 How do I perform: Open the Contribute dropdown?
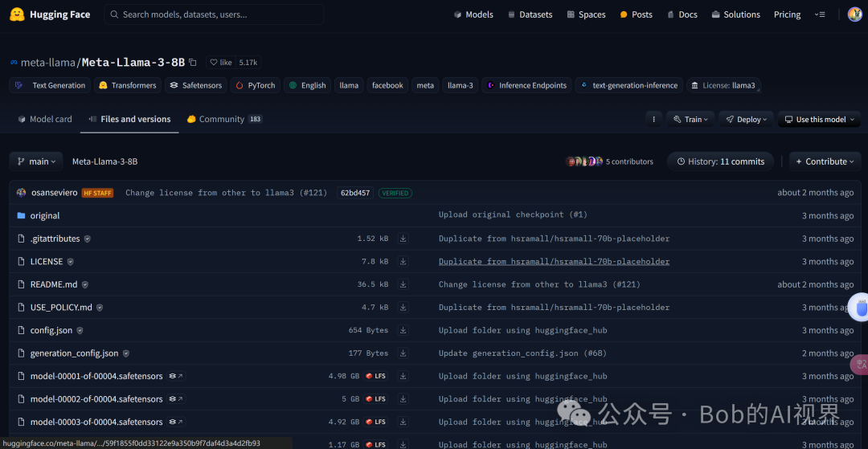[825, 161]
